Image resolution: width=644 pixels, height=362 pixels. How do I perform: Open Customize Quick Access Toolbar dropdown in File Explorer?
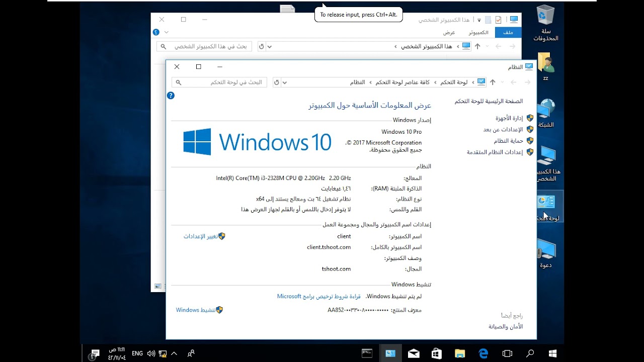pyautogui.click(x=479, y=20)
